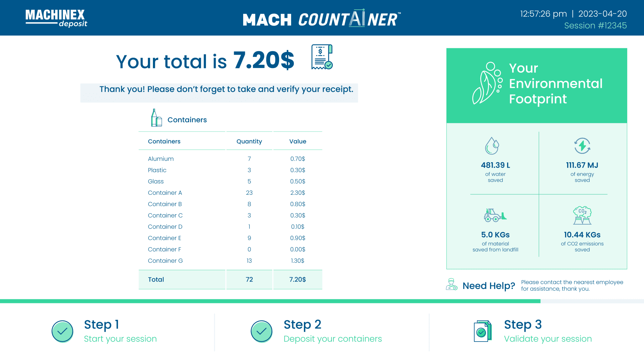Expand the Value column header
The height and width of the screenshot is (362, 644).
click(297, 141)
